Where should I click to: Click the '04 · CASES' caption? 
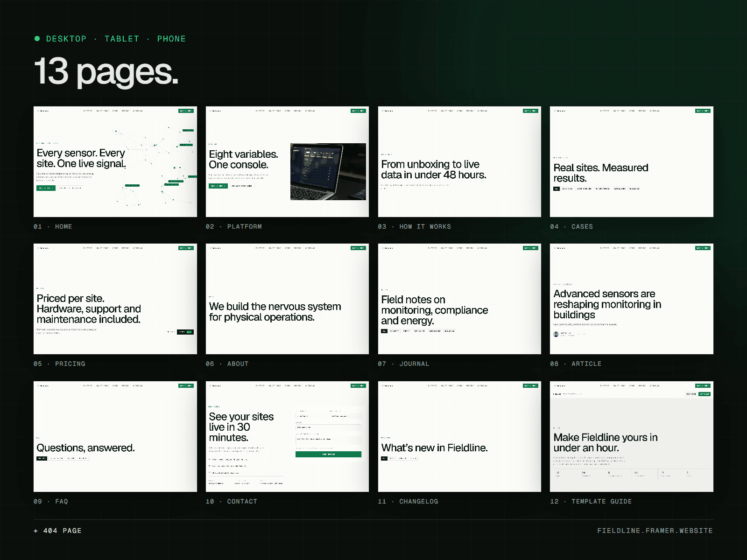click(x=571, y=226)
